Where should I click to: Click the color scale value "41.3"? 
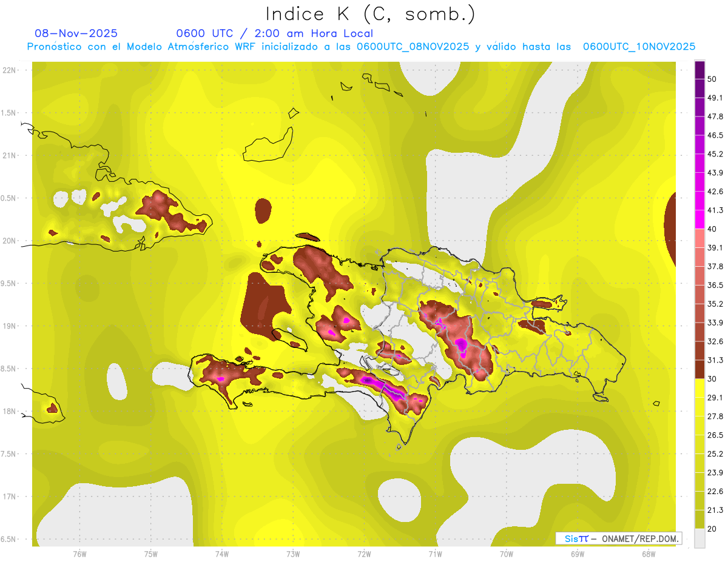(715, 210)
